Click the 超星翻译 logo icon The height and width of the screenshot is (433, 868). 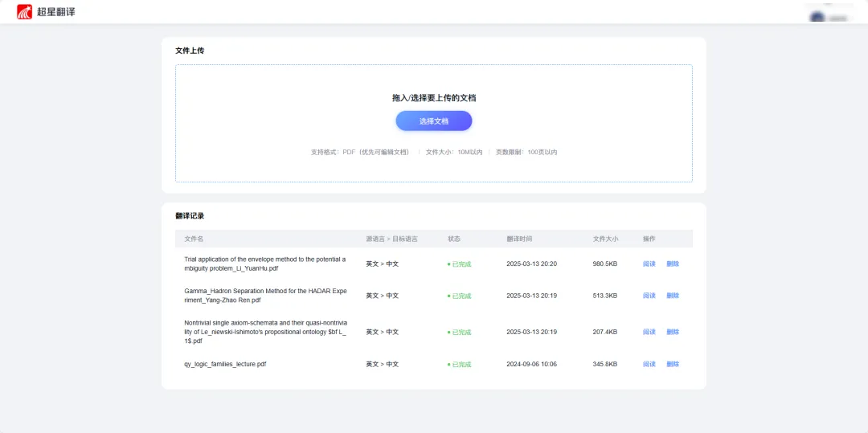(25, 12)
